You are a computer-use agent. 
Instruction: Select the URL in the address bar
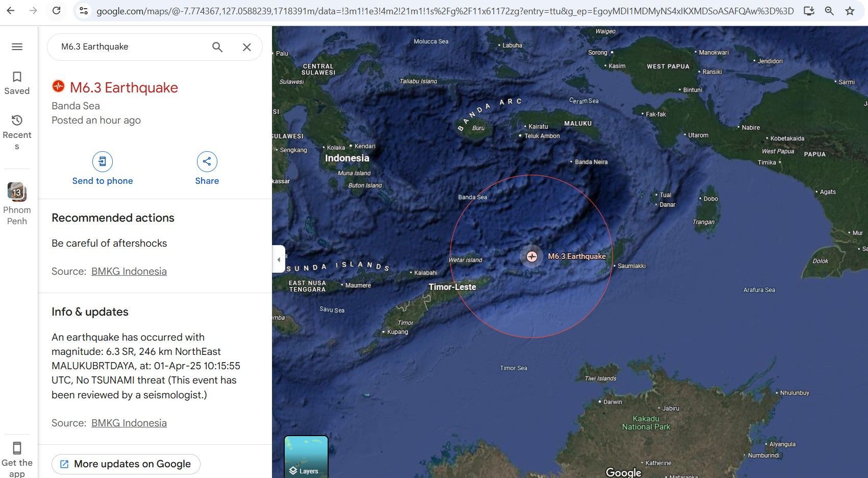[x=444, y=11]
